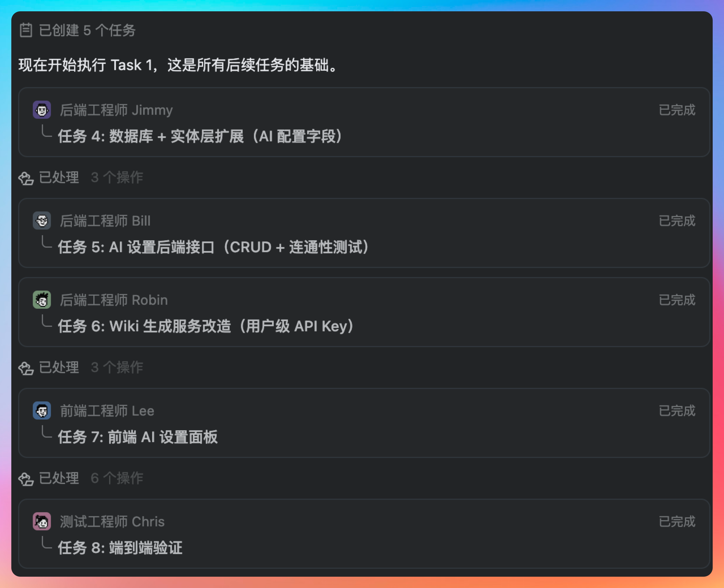The image size is (724, 588).
Task: Click the 后端工程师 Robin name label
Action: tap(114, 300)
